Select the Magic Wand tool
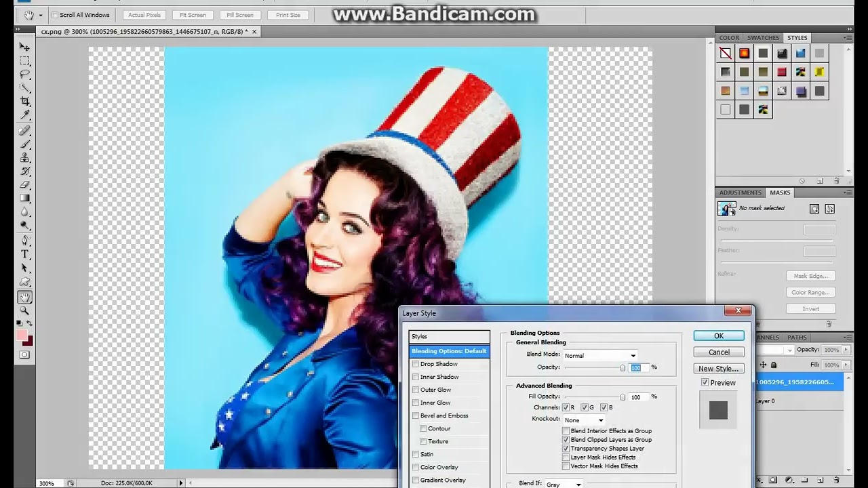868x488 pixels. (x=24, y=88)
